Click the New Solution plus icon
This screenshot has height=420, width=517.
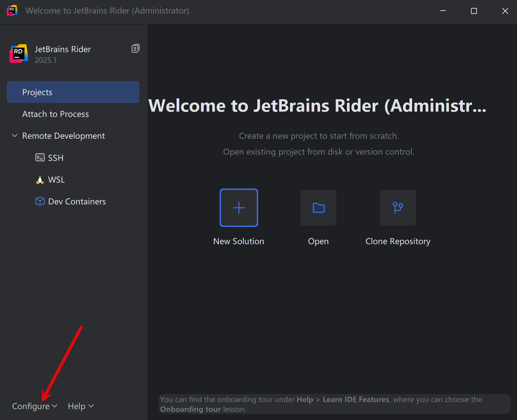(239, 208)
